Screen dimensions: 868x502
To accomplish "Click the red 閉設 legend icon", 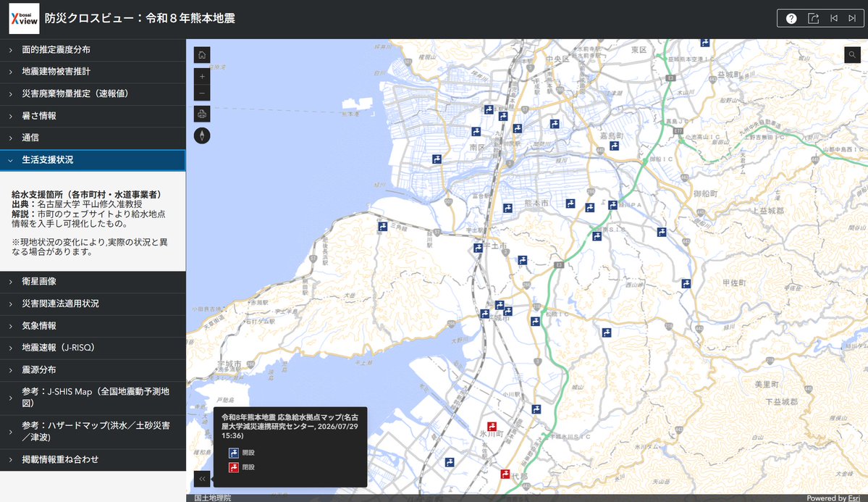I will click(234, 467).
